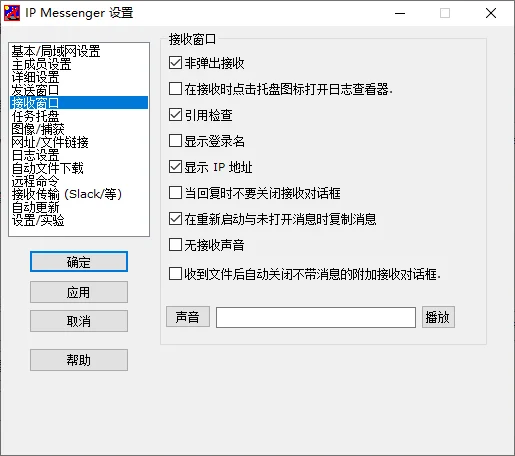Go to 详细设置 in the list
Image resolution: width=515 pixels, height=456 pixels.
click(x=79, y=77)
